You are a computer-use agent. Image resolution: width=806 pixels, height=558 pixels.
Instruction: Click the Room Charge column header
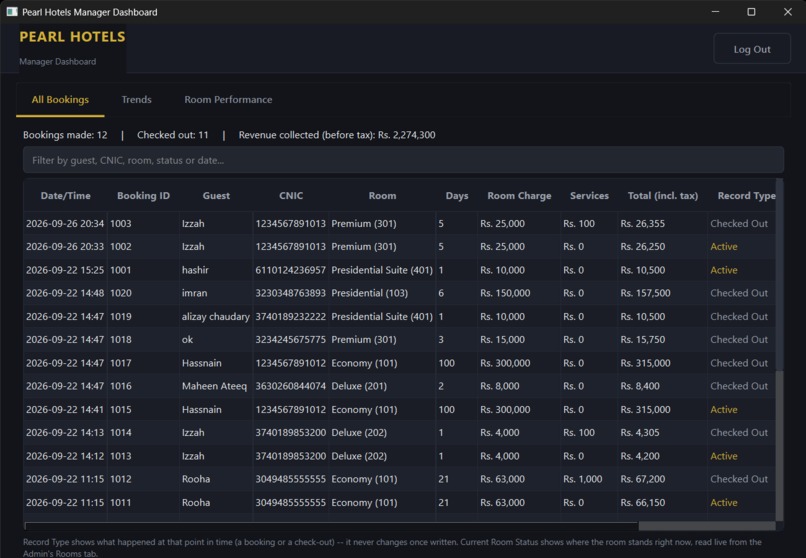(x=519, y=196)
